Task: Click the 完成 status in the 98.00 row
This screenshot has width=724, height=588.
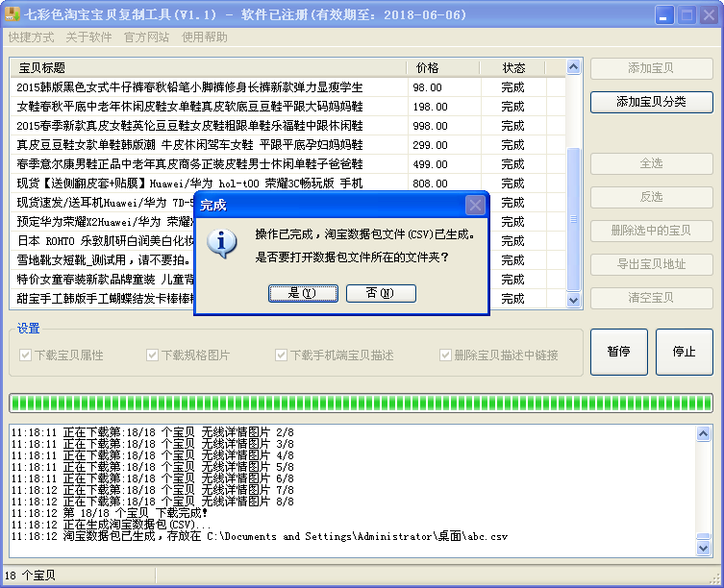Action: 513,87
